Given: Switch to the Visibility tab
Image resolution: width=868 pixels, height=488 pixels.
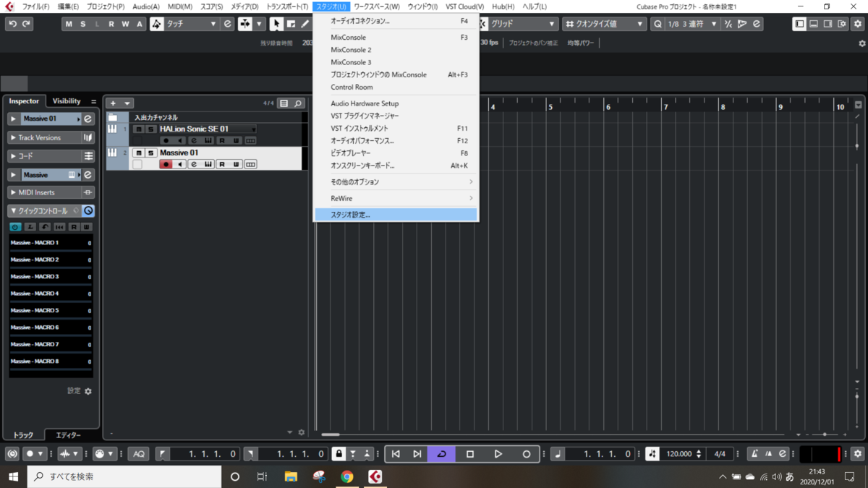Looking at the screenshot, I should point(67,101).
